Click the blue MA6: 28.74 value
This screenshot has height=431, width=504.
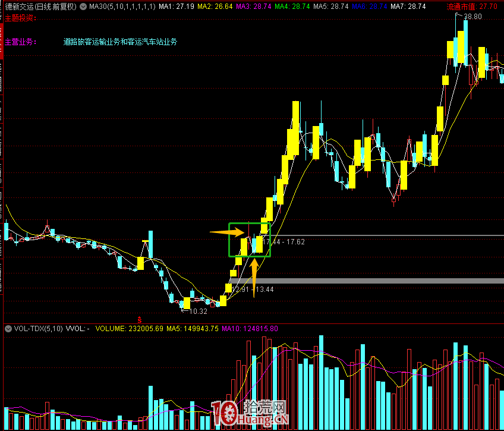369,7
